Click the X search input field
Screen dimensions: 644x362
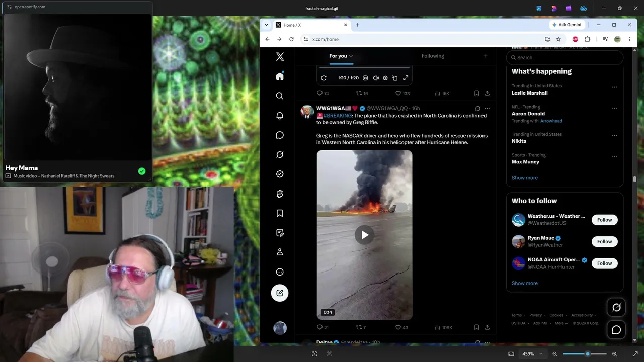565,57
